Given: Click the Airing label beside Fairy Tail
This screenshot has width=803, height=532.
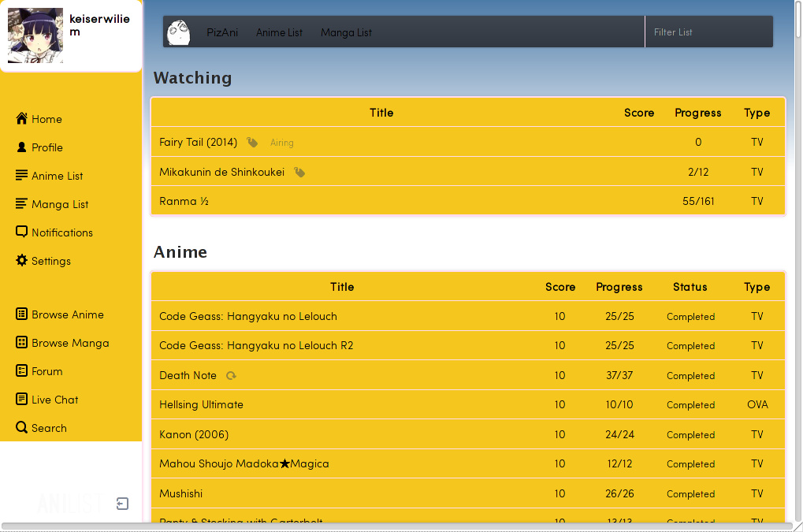Looking at the screenshot, I should click(281, 143).
